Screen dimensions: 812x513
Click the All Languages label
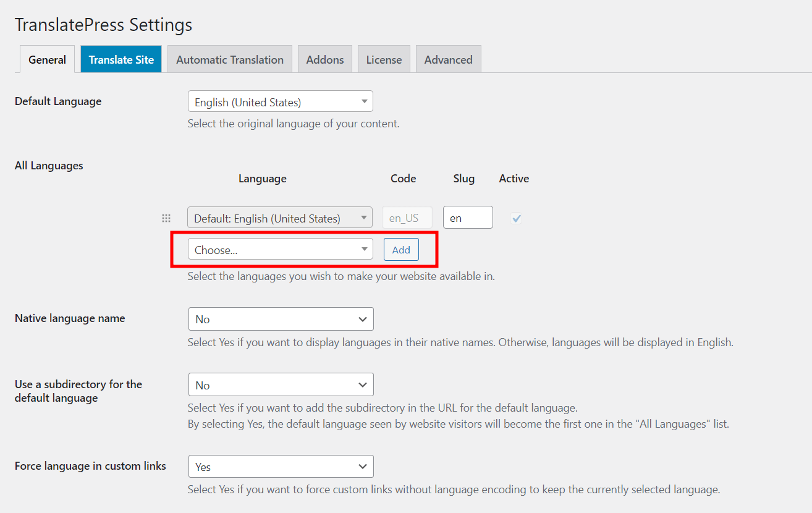pos(49,165)
